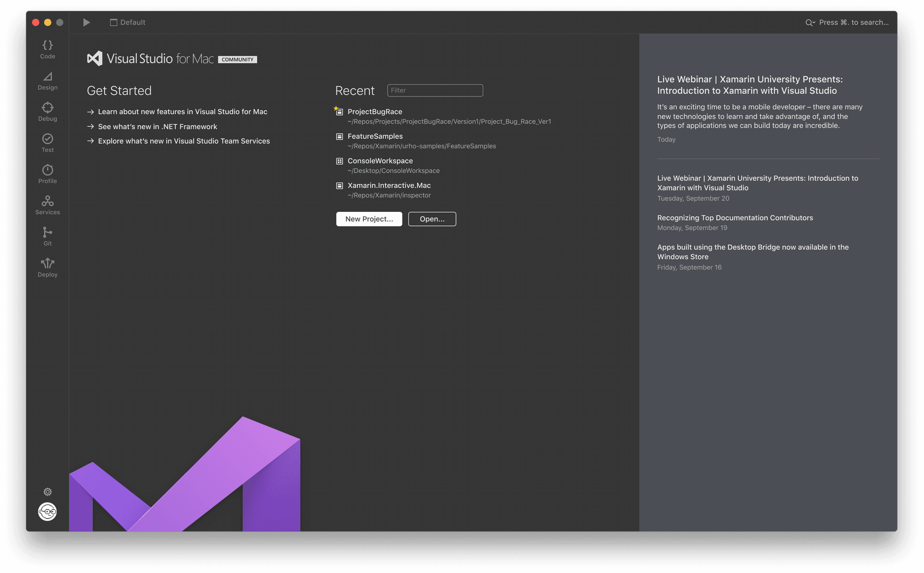Click the 'Friday, September 16' date

pyautogui.click(x=689, y=267)
